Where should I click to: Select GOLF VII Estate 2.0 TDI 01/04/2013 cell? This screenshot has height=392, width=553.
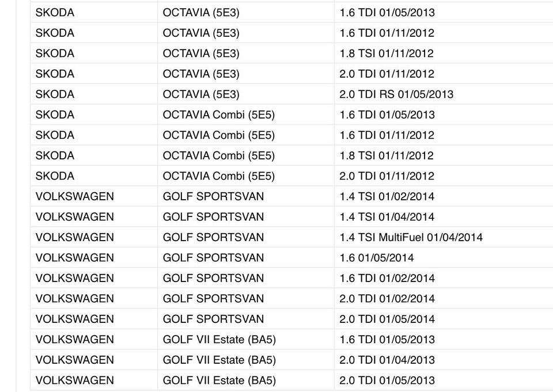pos(444,360)
